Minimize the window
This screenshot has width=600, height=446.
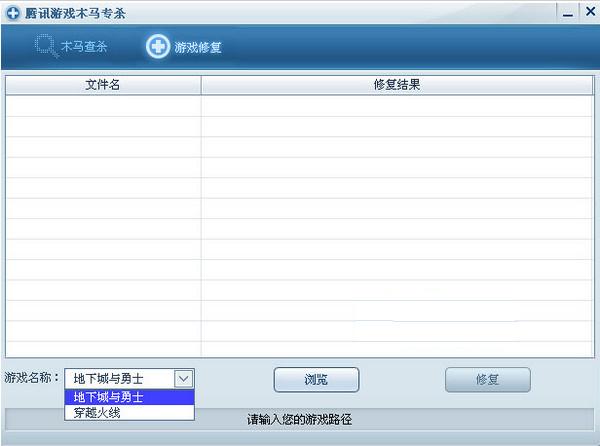tap(568, 14)
